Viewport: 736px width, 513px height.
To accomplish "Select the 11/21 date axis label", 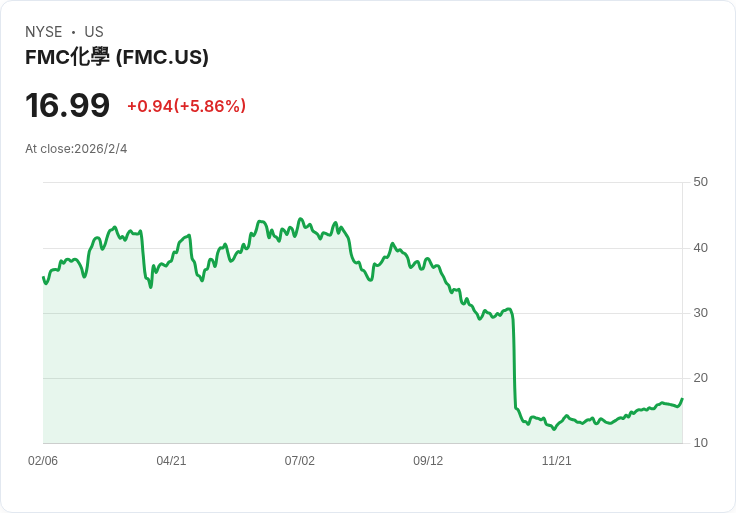I will [x=556, y=461].
